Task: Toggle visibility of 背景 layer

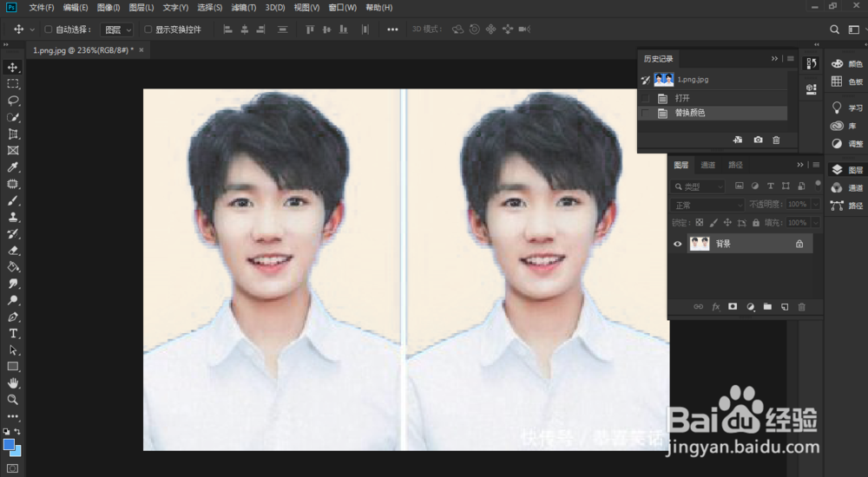Action: pos(677,244)
